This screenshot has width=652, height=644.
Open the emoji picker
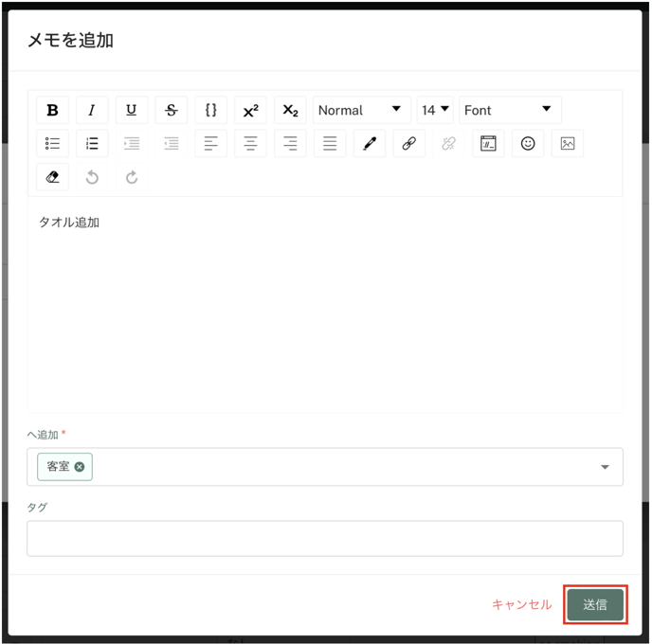click(528, 144)
